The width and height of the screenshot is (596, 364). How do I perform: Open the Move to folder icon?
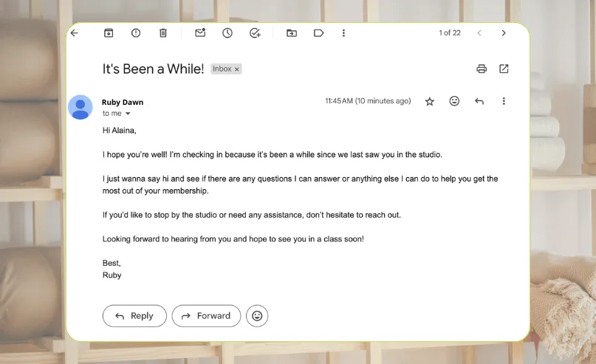(x=292, y=33)
